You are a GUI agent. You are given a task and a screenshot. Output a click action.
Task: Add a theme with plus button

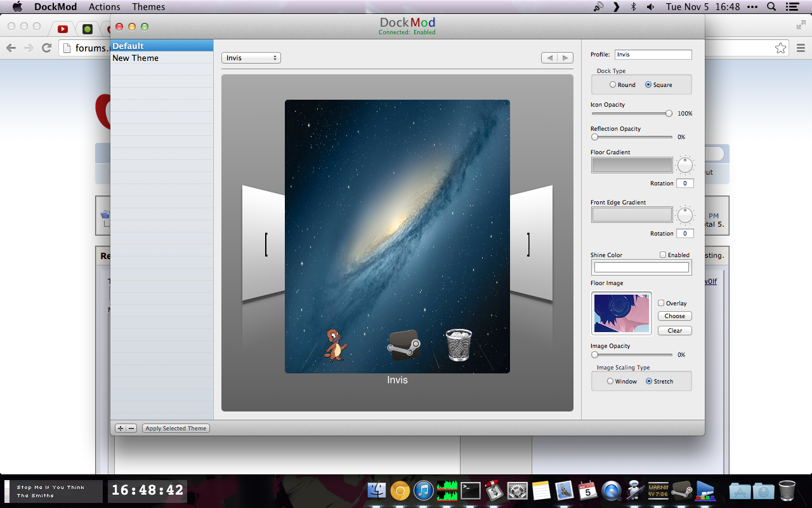(121, 428)
